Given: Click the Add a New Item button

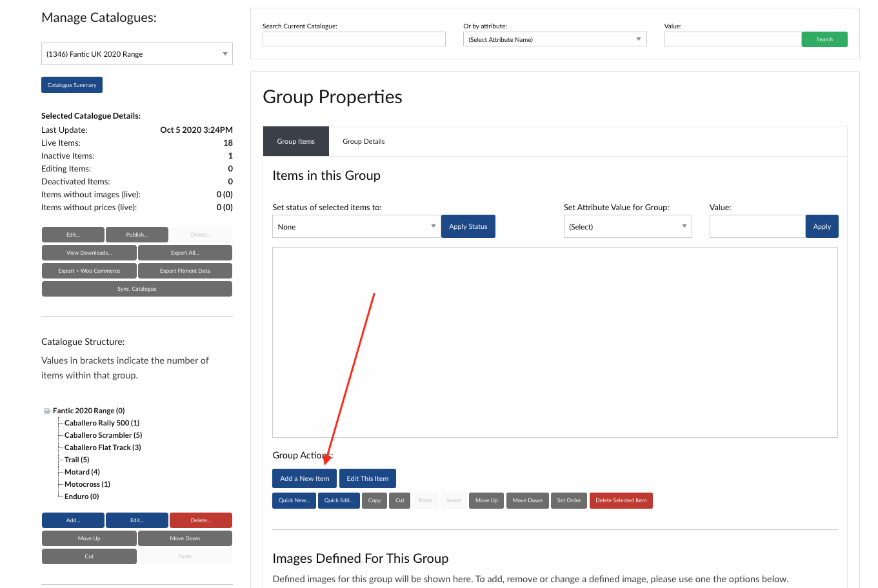Looking at the screenshot, I should tap(304, 478).
